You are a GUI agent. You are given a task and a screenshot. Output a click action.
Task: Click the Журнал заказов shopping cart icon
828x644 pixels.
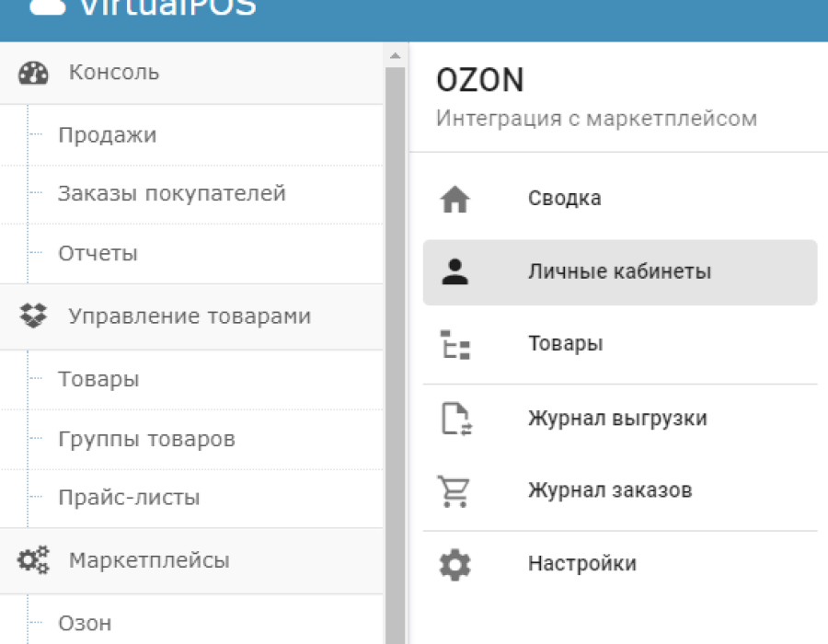453,491
